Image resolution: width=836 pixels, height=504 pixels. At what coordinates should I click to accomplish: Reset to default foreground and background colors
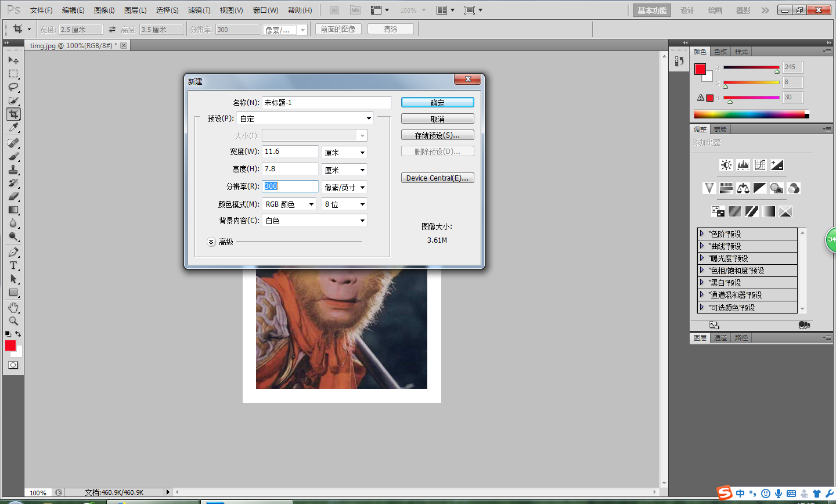pos(8,334)
